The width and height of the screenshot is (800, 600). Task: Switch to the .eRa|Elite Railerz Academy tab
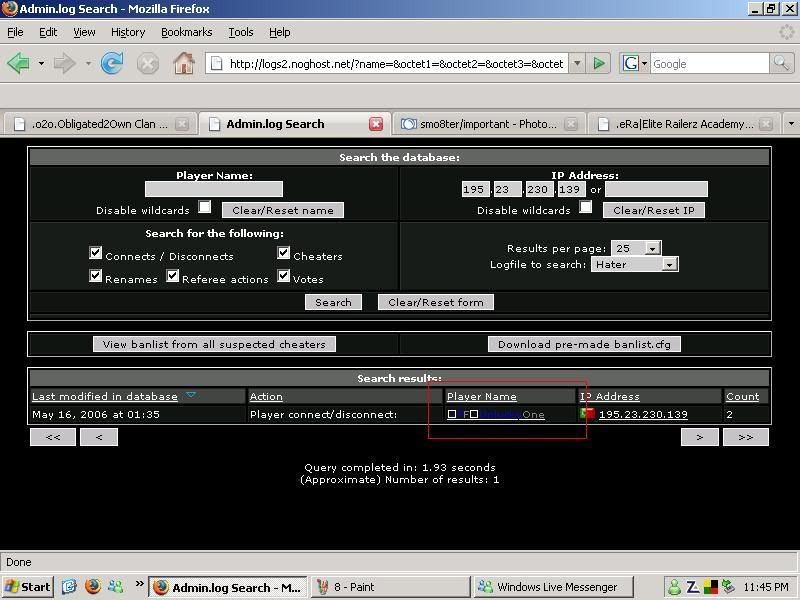[684, 124]
